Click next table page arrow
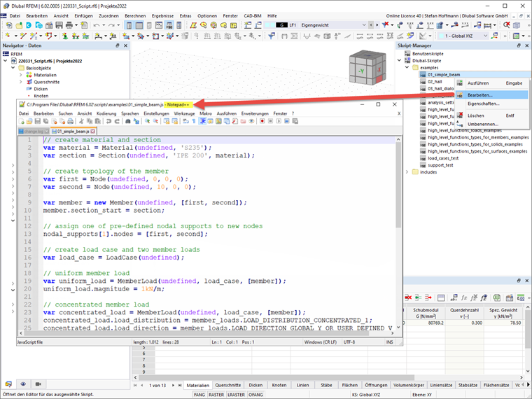 coord(171,385)
